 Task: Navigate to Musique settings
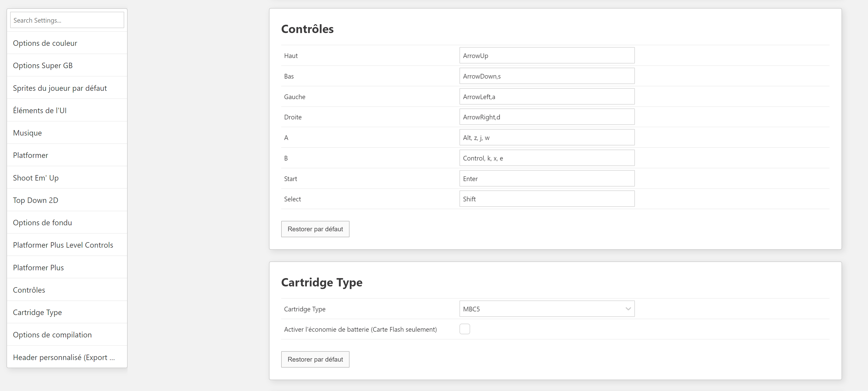point(27,133)
